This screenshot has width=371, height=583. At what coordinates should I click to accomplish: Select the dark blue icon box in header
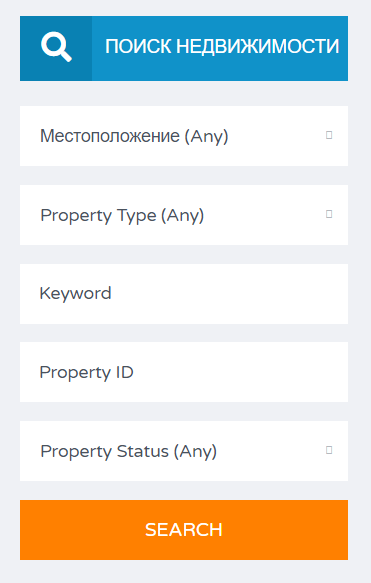coord(56,48)
